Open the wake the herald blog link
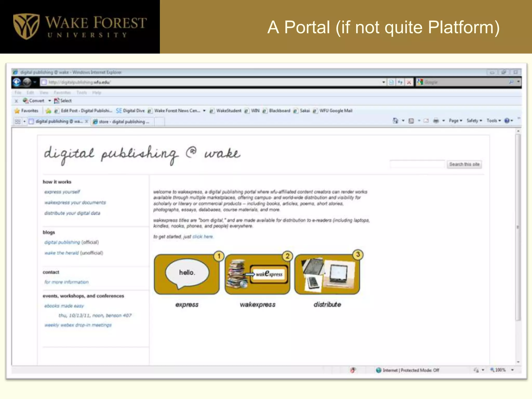 [62, 253]
